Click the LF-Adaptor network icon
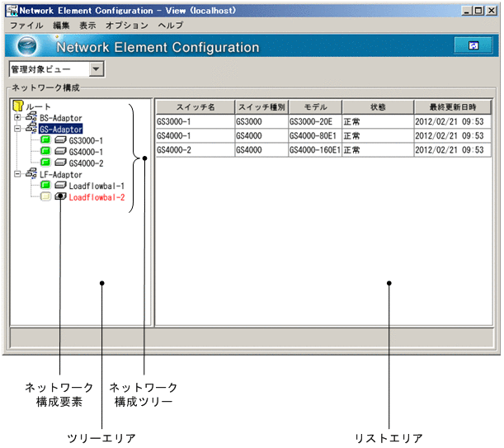The image size is (504, 448). click(31, 175)
